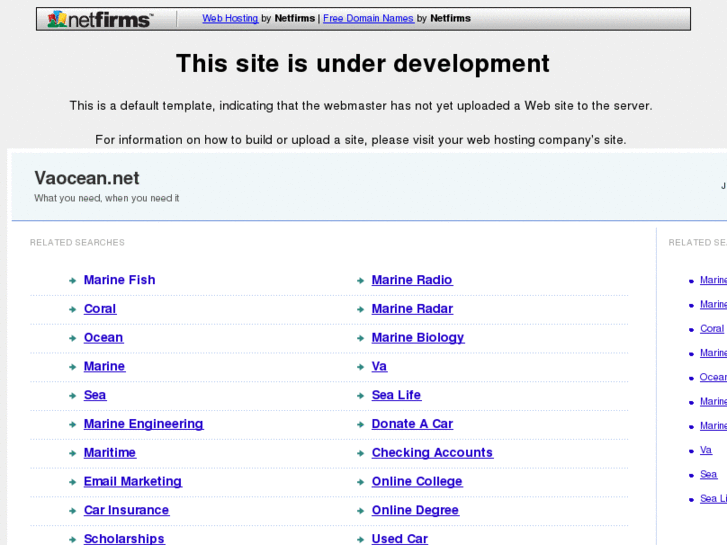Open the small Coral link in right sidebar

(x=712, y=328)
